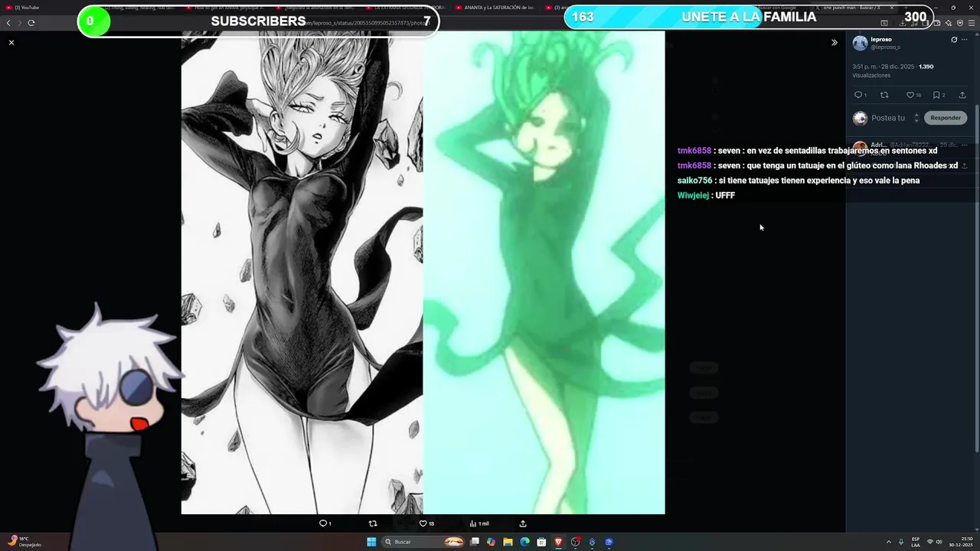The image size is (980, 551).
Task: Open the timestamp link '3:51 p. m. · 28 dic. 2025'
Action: 884,67
